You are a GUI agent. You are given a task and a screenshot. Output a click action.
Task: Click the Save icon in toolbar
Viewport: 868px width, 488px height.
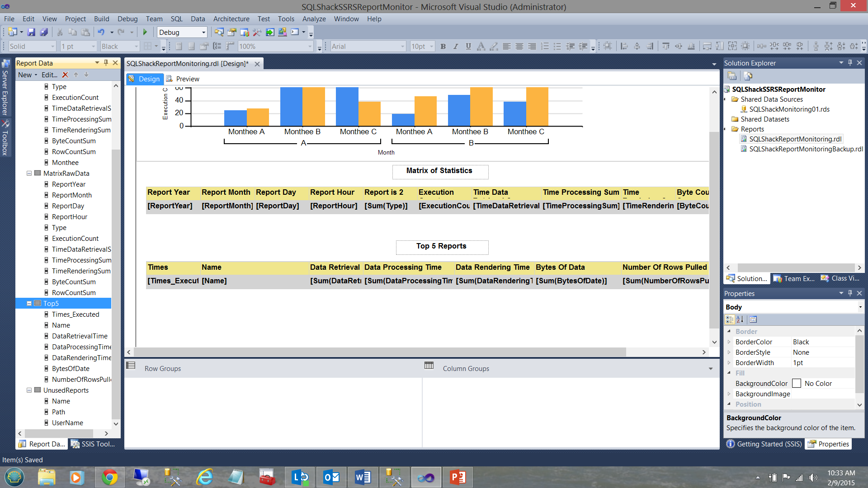point(31,32)
